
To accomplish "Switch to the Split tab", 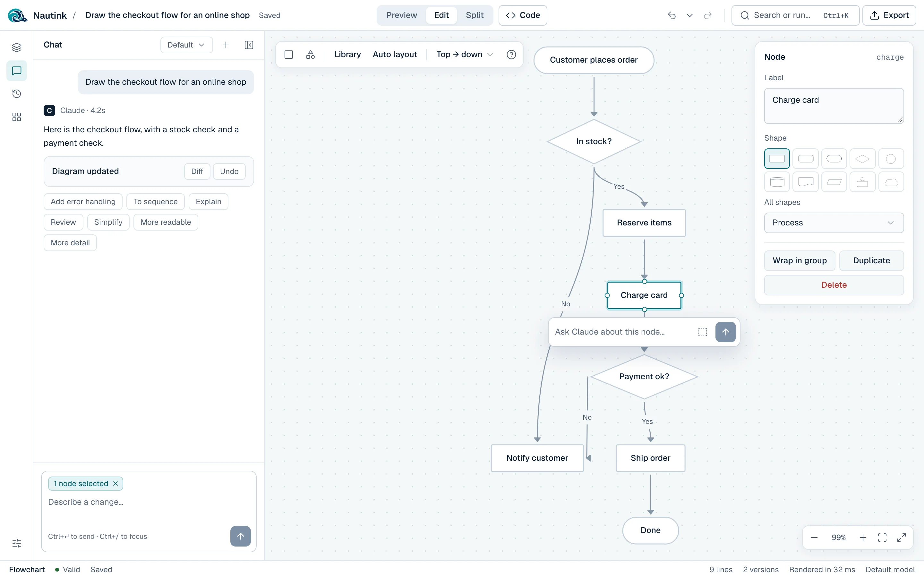I will pyautogui.click(x=475, y=15).
